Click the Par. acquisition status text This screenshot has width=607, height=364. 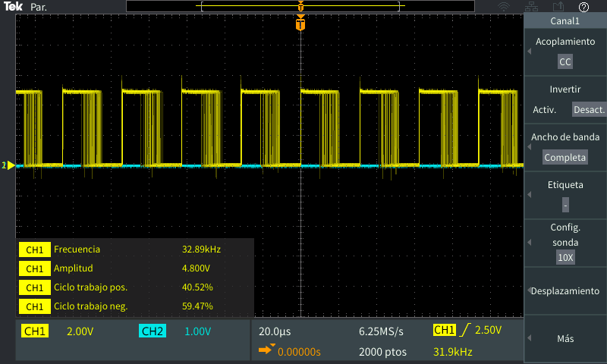[x=39, y=8]
